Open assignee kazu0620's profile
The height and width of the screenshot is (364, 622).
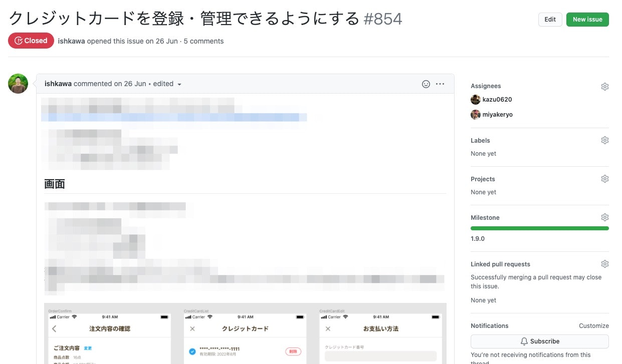pos(497,100)
